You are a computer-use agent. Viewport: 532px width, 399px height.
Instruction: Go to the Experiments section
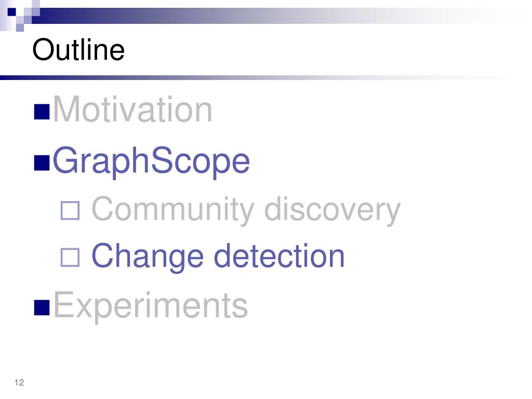151,305
